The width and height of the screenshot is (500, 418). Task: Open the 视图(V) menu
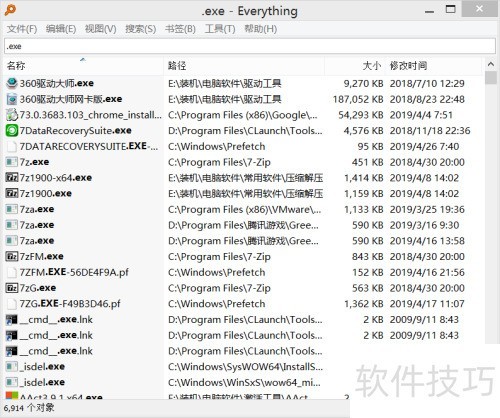(x=100, y=29)
